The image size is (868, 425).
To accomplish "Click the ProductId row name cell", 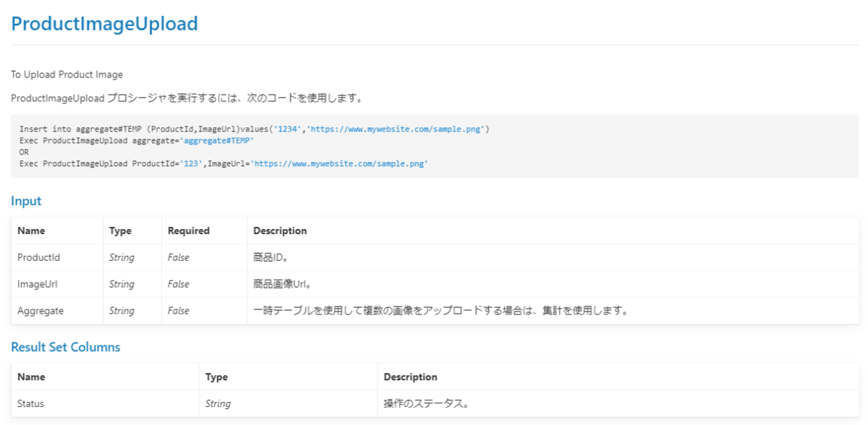I will point(38,257).
